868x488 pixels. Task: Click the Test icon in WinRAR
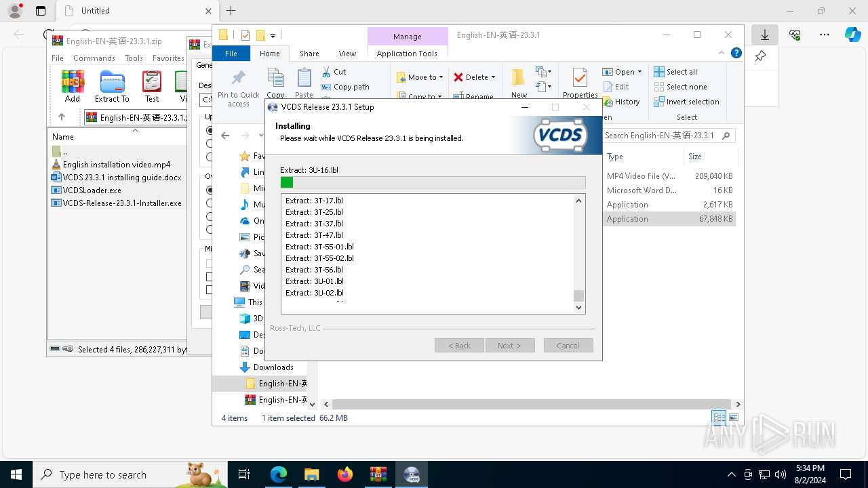tap(152, 87)
